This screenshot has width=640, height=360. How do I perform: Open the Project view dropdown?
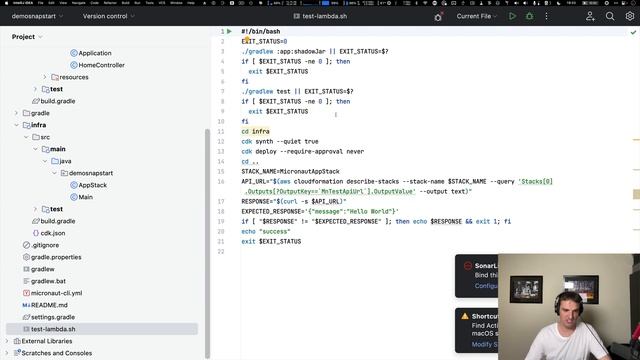pos(27,37)
